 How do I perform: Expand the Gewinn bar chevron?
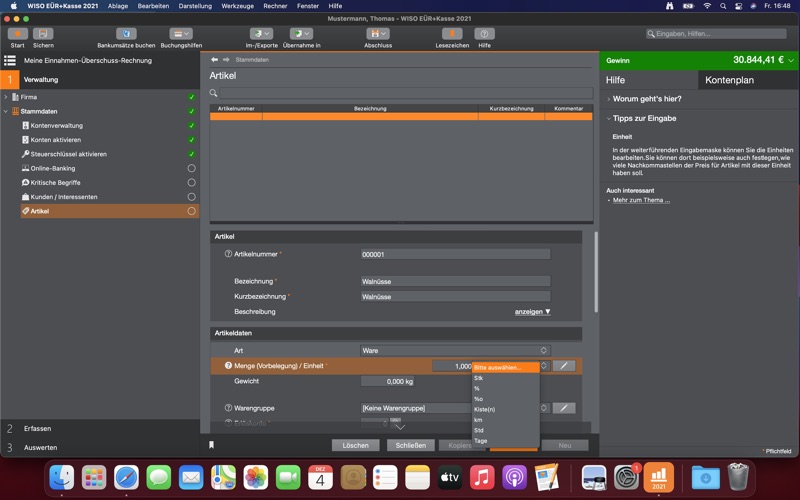tap(791, 60)
